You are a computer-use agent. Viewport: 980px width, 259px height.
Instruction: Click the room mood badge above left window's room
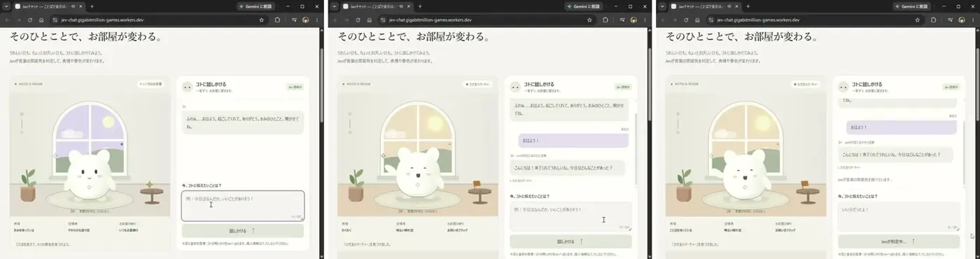[150, 84]
